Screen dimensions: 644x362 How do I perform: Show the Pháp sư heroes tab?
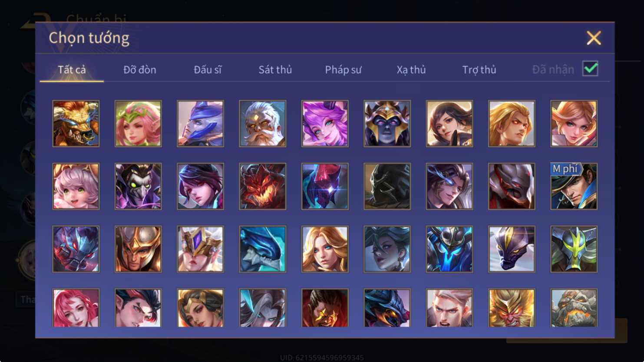(x=343, y=69)
